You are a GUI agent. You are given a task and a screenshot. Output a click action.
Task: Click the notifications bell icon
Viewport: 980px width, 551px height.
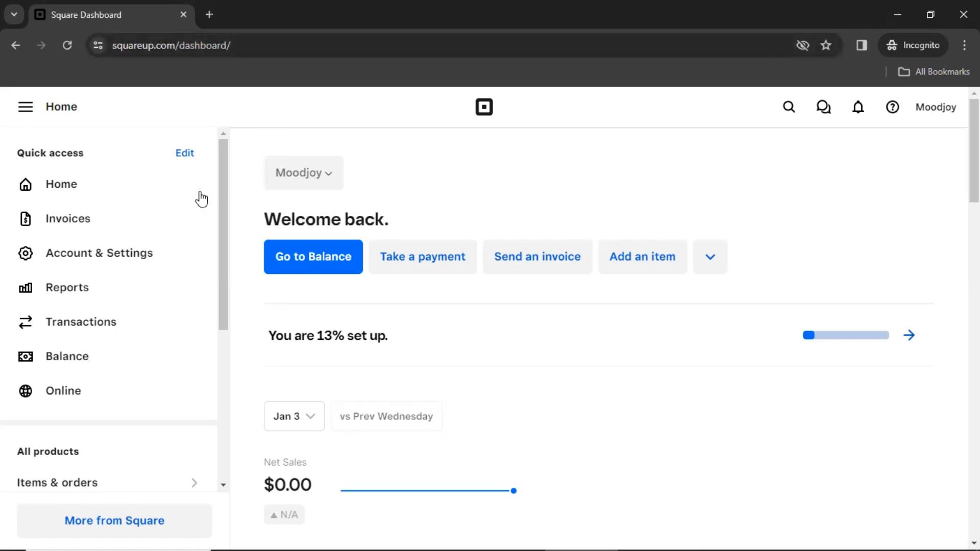tap(858, 107)
